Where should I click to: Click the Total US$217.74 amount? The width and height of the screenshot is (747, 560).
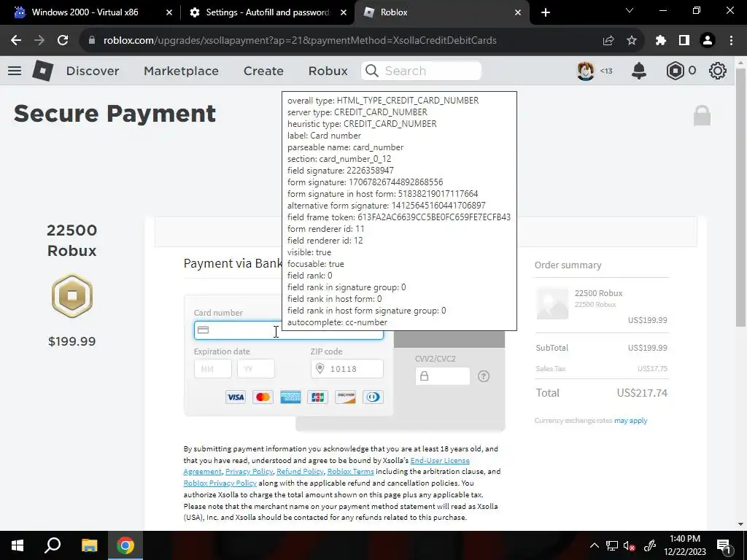pyautogui.click(x=642, y=393)
